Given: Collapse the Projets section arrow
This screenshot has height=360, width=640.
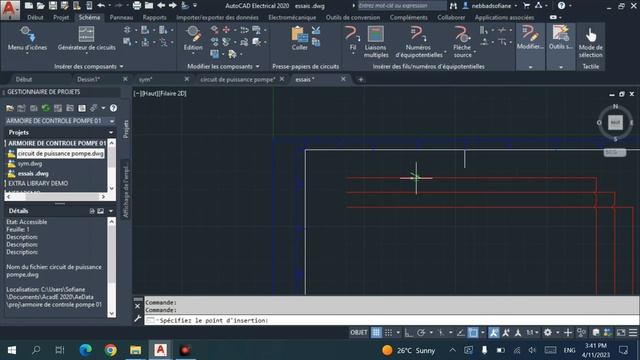Looking at the screenshot, I should click(x=111, y=132).
